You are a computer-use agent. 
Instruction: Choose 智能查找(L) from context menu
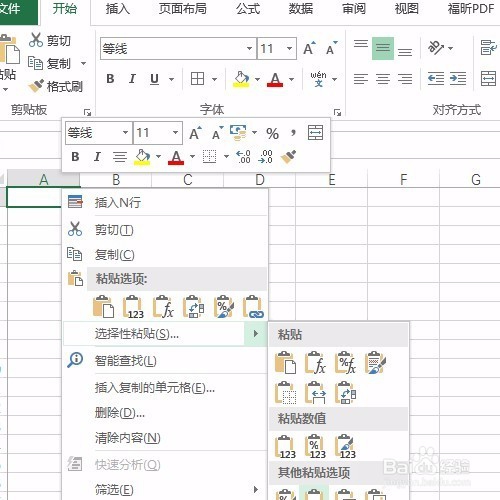tap(165, 360)
